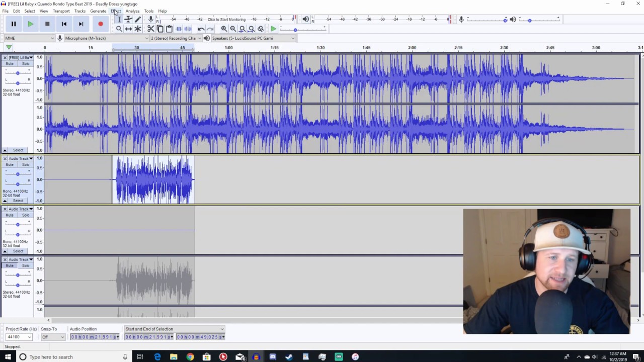Screen dimensions: 644x362
Task: Click the playback meter speaker icon
Action: [x=305, y=19]
